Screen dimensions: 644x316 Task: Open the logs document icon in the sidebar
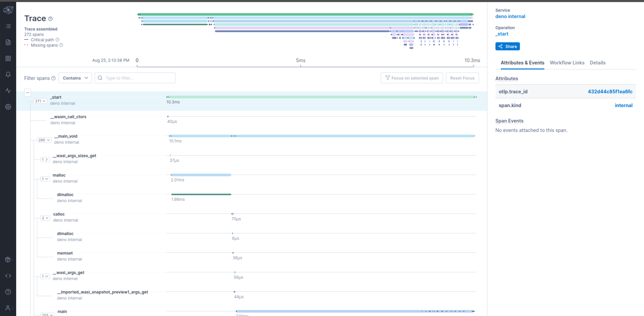coord(8,42)
